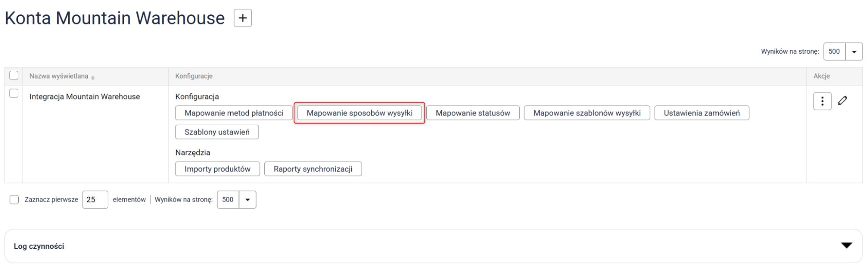Open Ustawienia zamówień
The image size is (868, 268).
(701, 113)
